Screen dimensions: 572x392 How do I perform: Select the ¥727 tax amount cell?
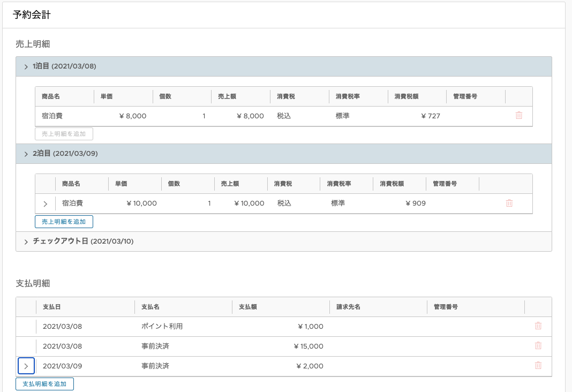click(431, 116)
